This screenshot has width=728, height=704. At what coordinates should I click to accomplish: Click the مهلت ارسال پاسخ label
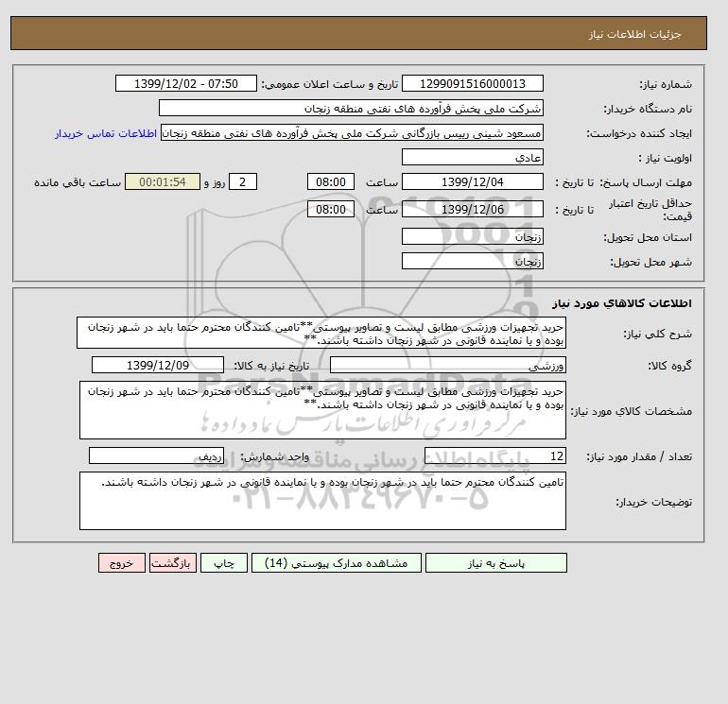coord(646,182)
